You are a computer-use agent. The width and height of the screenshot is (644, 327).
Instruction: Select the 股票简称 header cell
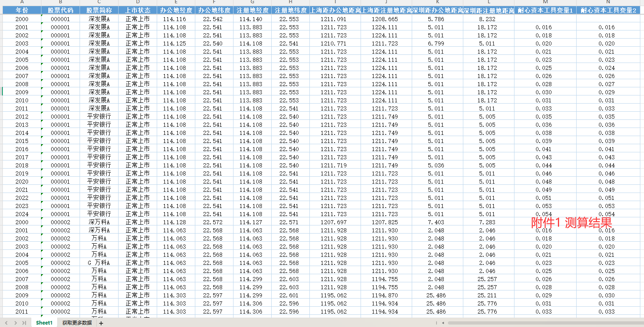click(x=99, y=10)
